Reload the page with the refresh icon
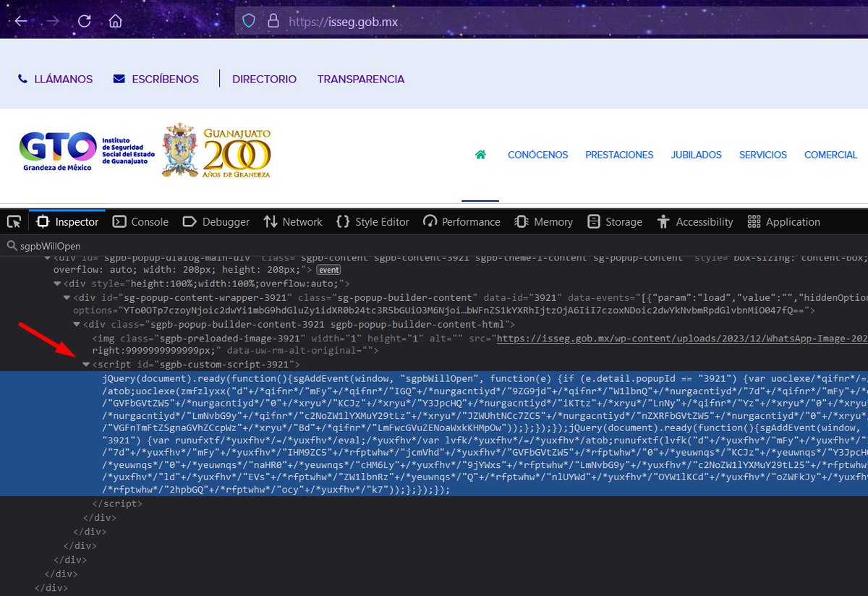Screen dimensions: 868x596 [x=84, y=21]
